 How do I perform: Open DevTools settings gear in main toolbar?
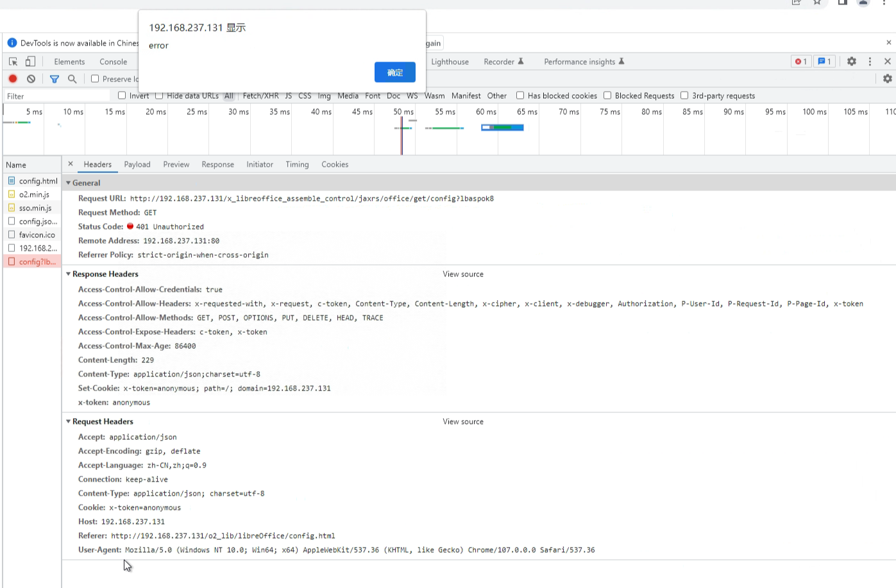click(852, 62)
